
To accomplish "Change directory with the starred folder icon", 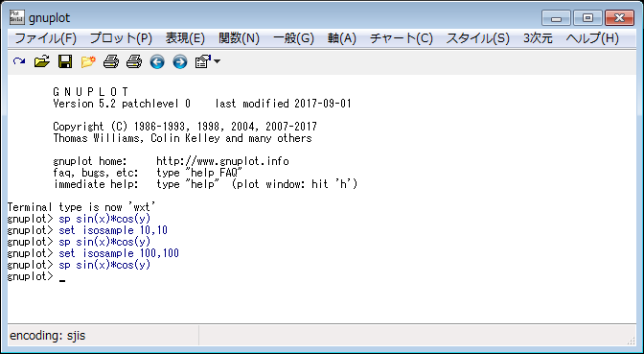I will pos(88,61).
